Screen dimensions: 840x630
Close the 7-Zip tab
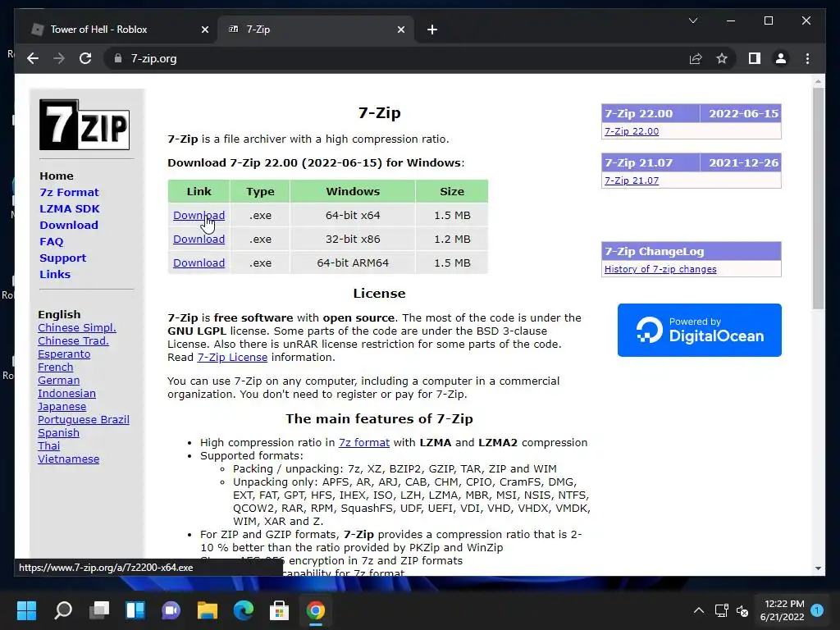click(x=400, y=30)
